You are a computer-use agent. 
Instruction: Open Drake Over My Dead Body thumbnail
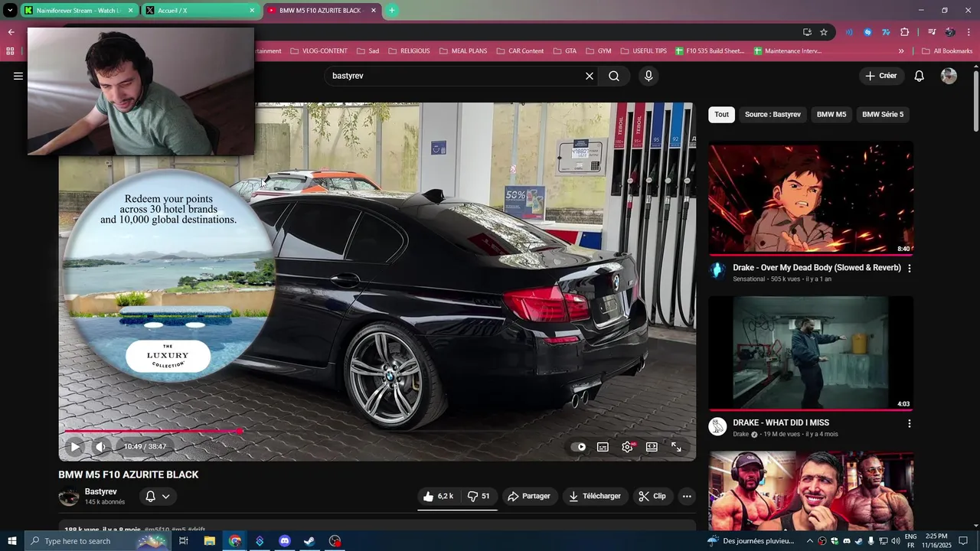811,197
